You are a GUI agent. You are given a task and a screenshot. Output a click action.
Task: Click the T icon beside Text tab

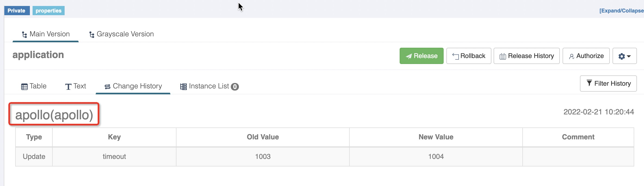[68, 86]
